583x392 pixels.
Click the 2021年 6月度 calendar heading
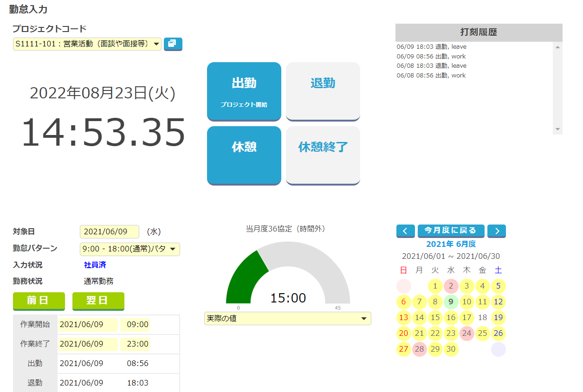click(451, 244)
